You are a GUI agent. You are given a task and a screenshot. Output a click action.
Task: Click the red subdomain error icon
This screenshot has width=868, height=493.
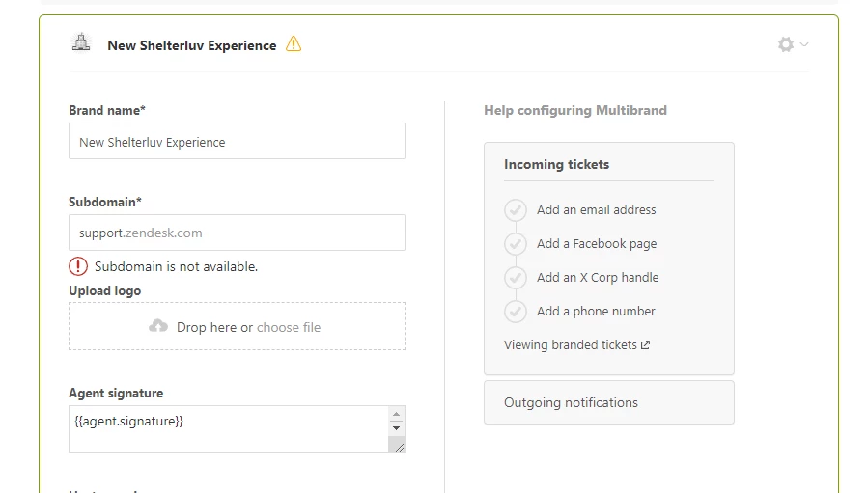[x=78, y=266]
